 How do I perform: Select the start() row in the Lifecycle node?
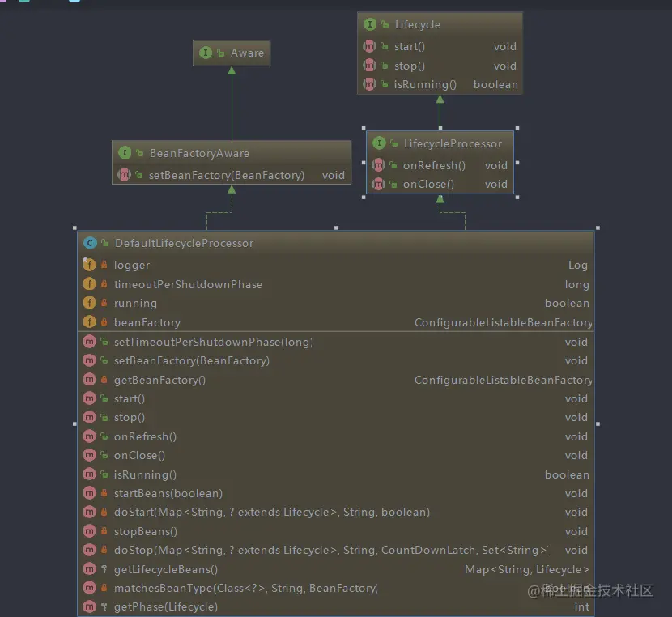(437, 46)
